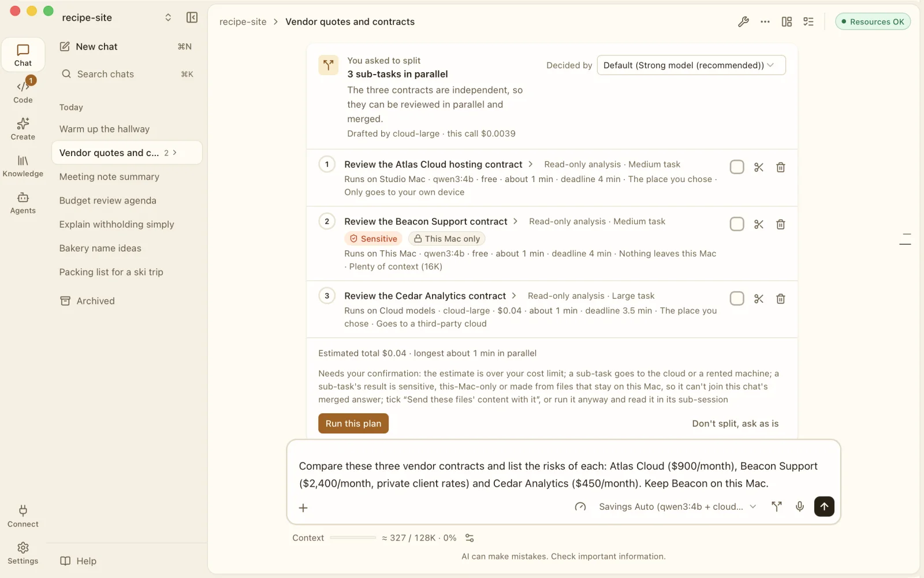Open the Archived chats
The width and height of the screenshot is (924, 578).
(x=127, y=301)
